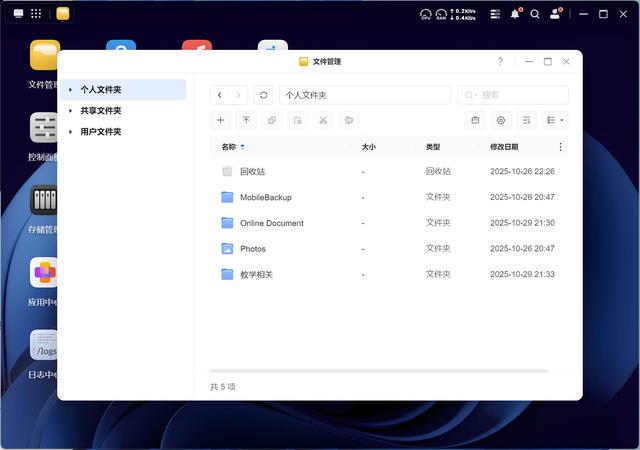The height and width of the screenshot is (450, 640).
Task: Sort by the 名称 column header
Action: click(x=229, y=147)
